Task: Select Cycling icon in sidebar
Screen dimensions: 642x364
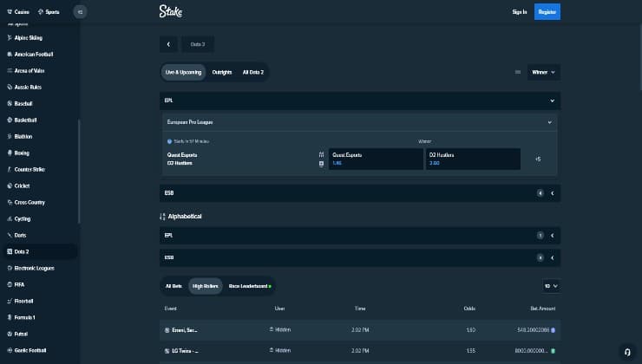Action: 10,218
